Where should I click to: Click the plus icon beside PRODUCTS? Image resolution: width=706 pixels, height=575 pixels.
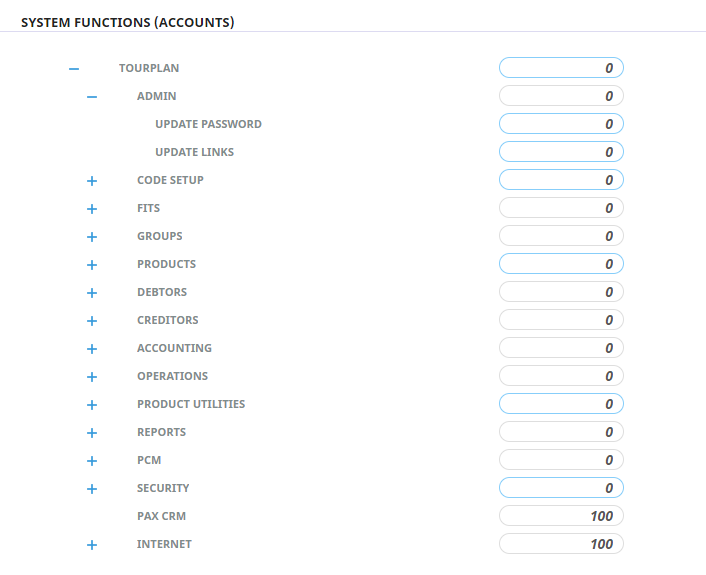click(92, 265)
